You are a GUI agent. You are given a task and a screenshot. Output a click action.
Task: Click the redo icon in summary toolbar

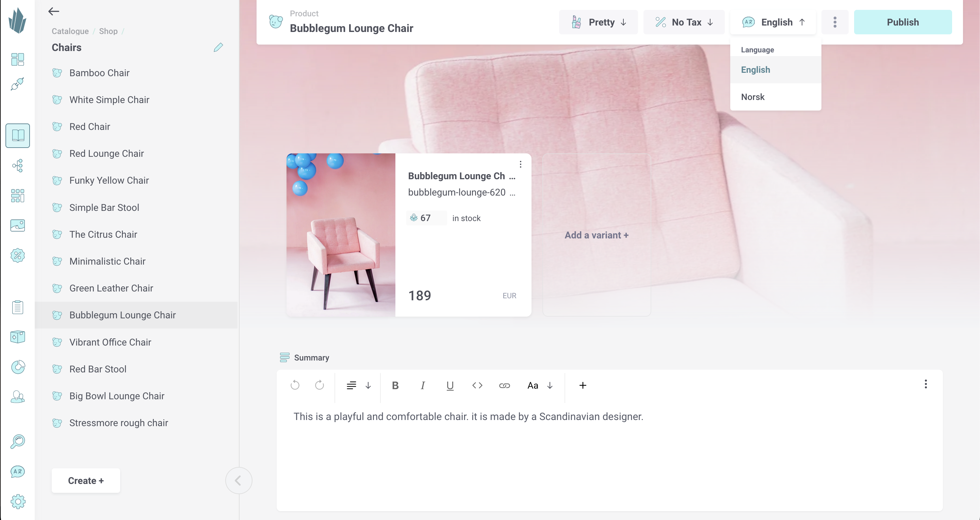tap(320, 385)
